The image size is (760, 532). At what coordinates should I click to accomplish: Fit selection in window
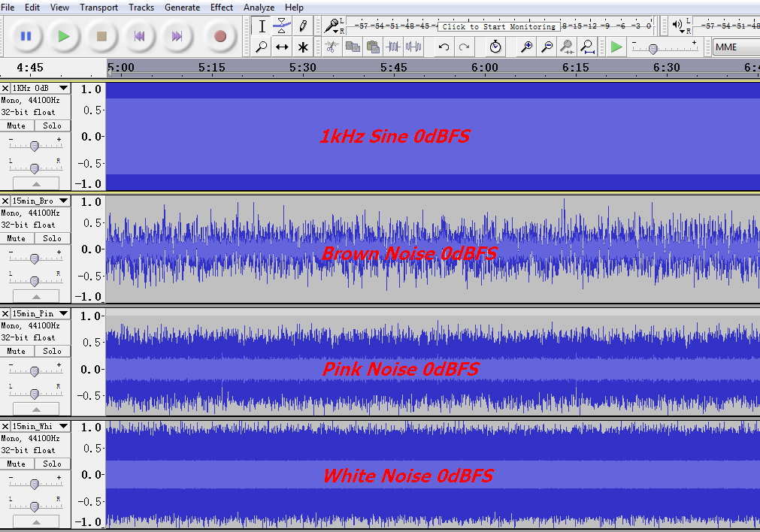click(567, 47)
